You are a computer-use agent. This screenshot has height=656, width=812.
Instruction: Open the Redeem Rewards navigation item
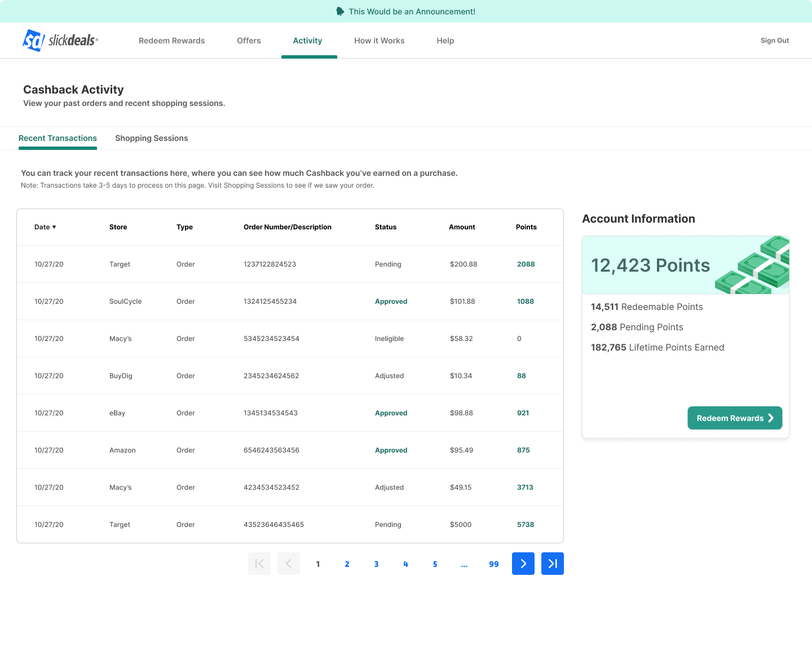171,40
